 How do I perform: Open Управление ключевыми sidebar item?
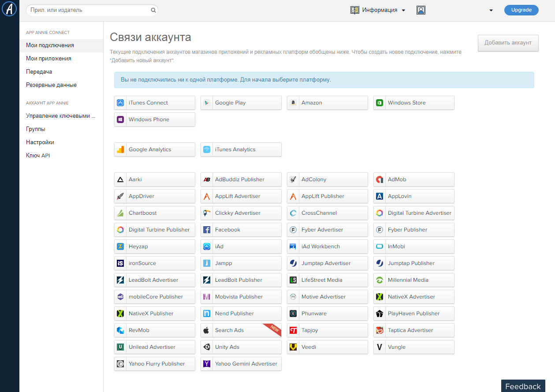point(61,116)
